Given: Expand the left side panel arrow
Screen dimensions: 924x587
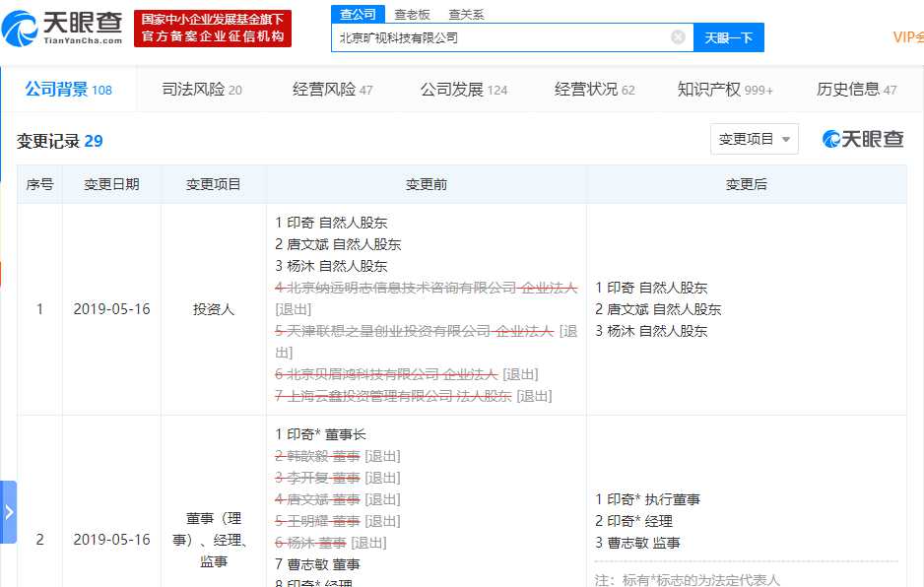Looking at the screenshot, I should click(9, 512).
